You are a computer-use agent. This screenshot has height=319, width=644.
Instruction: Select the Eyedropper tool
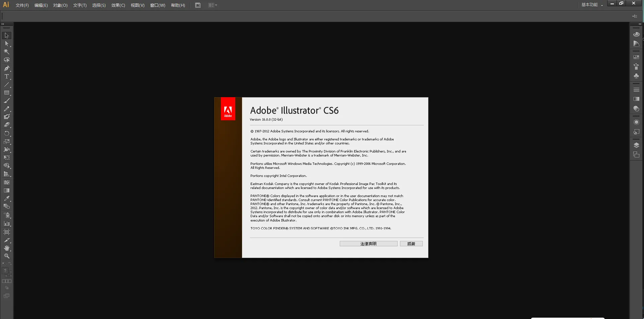(7, 198)
